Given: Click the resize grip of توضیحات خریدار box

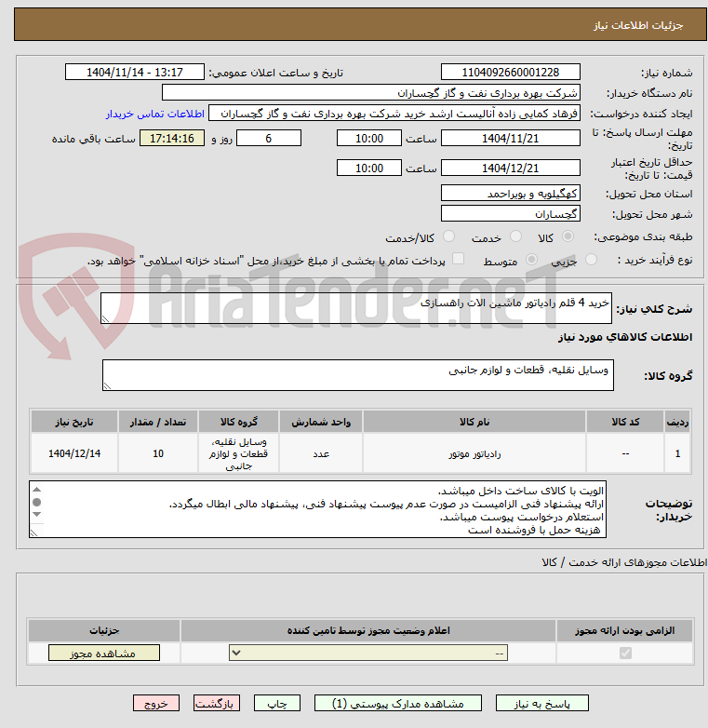Looking at the screenshot, I should (x=33, y=533).
